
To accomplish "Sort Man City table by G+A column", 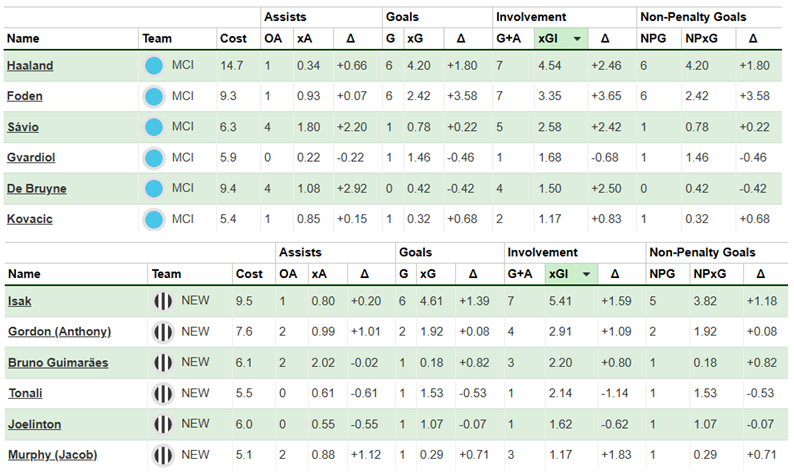I will (508, 38).
